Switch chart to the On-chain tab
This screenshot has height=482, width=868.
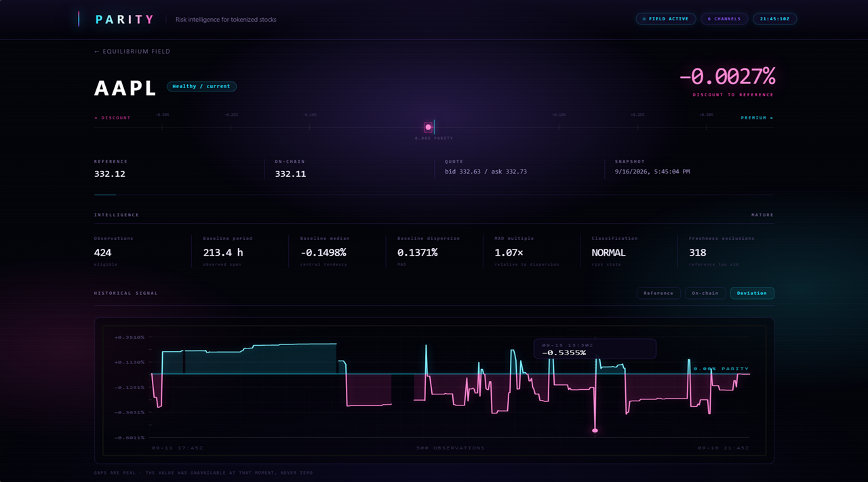(x=705, y=294)
